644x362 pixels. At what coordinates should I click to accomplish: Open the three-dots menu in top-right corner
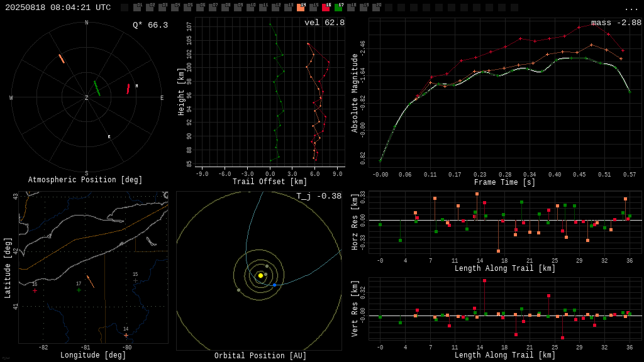click(x=631, y=9)
